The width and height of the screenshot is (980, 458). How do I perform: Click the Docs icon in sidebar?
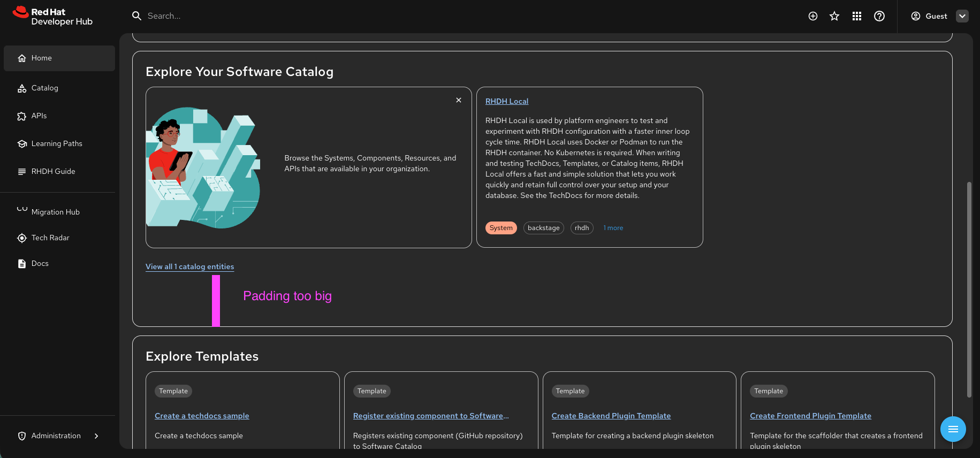pyautogui.click(x=22, y=264)
